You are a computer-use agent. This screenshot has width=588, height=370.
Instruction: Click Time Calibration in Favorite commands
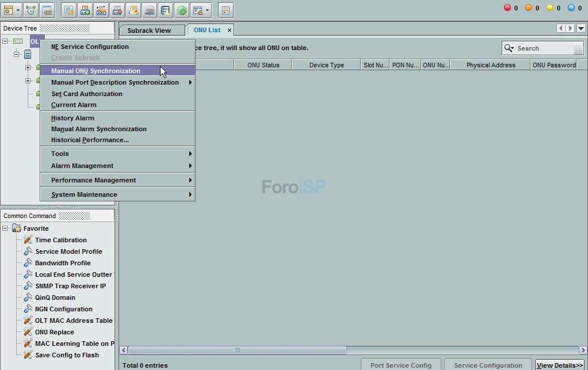(x=60, y=240)
